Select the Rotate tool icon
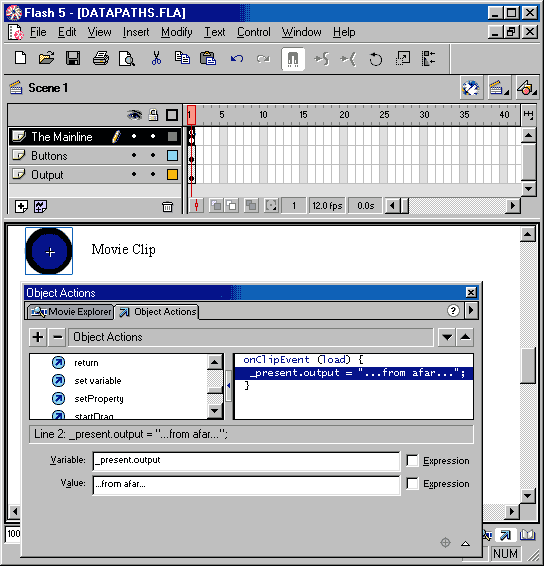544x566 pixels. point(375,59)
